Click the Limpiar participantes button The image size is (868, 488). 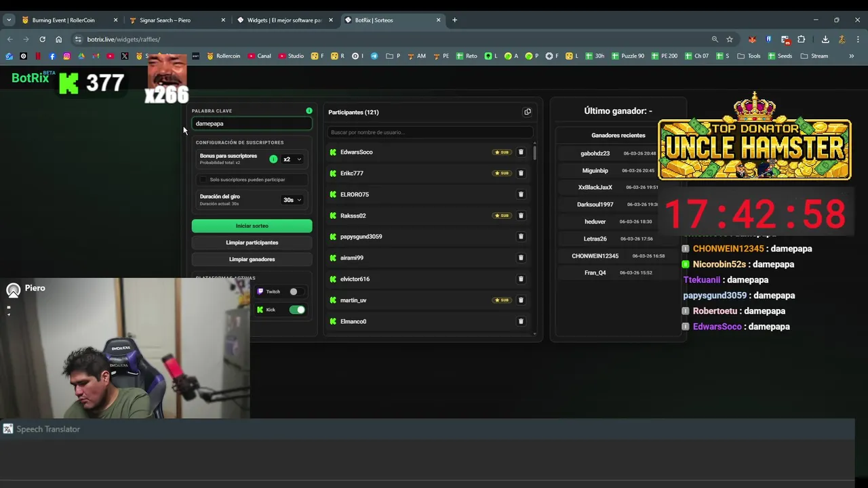coord(252,243)
